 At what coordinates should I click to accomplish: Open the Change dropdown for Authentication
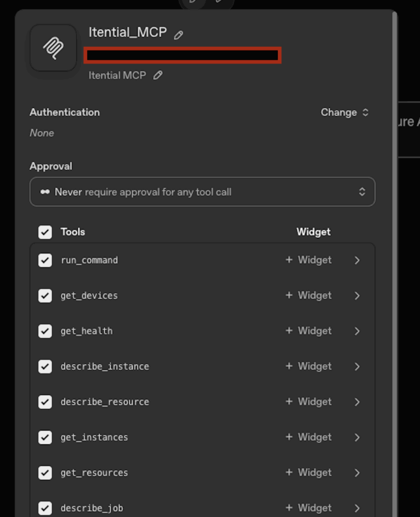click(x=345, y=112)
